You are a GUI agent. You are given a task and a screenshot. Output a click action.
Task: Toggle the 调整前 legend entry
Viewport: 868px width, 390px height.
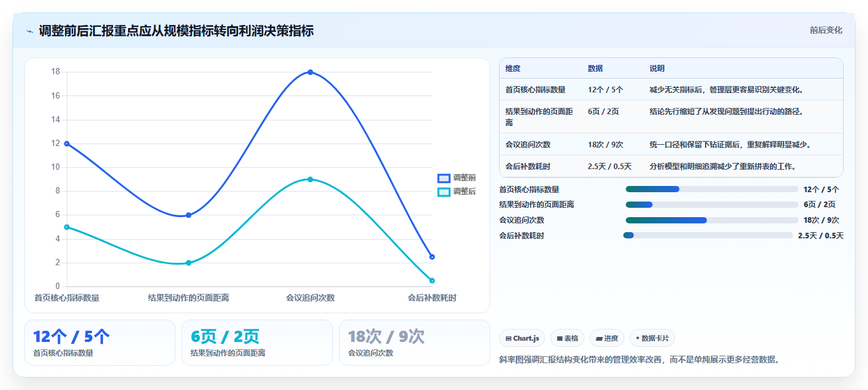pos(456,178)
